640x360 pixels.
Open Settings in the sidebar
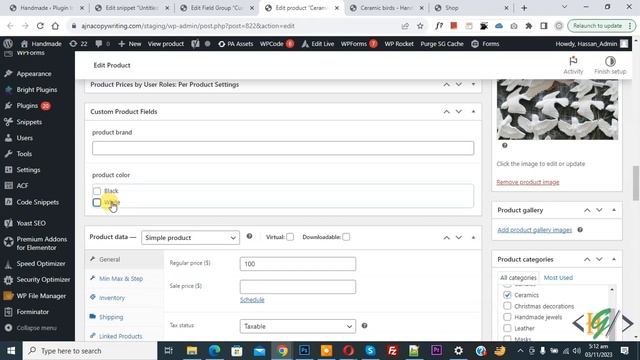[28, 170]
